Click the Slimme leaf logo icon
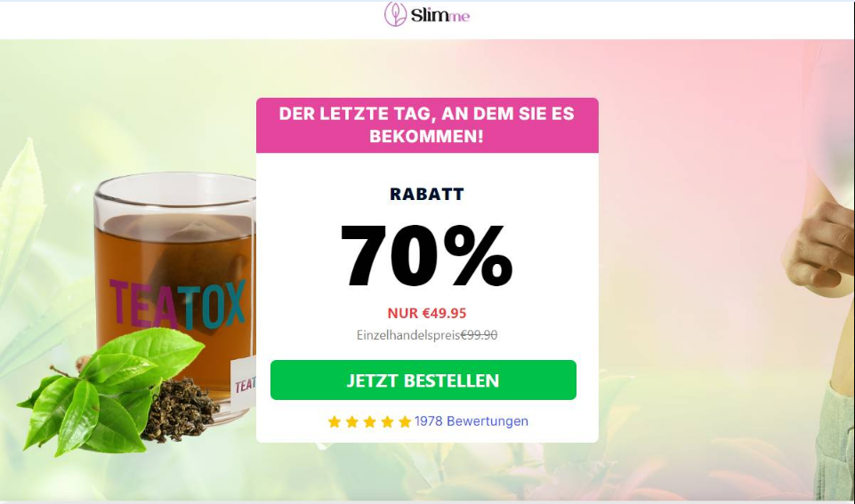Image resolution: width=855 pixels, height=504 pixels. pyautogui.click(x=395, y=14)
